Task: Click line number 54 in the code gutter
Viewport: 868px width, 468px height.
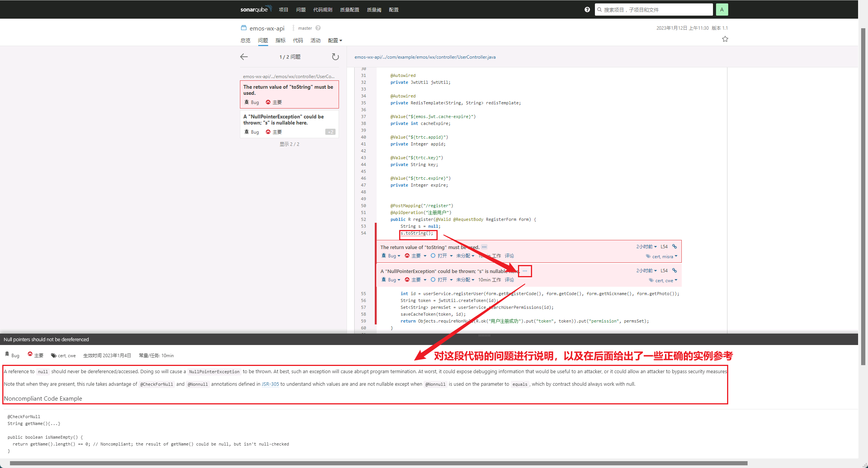Action: [x=363, y=233]
